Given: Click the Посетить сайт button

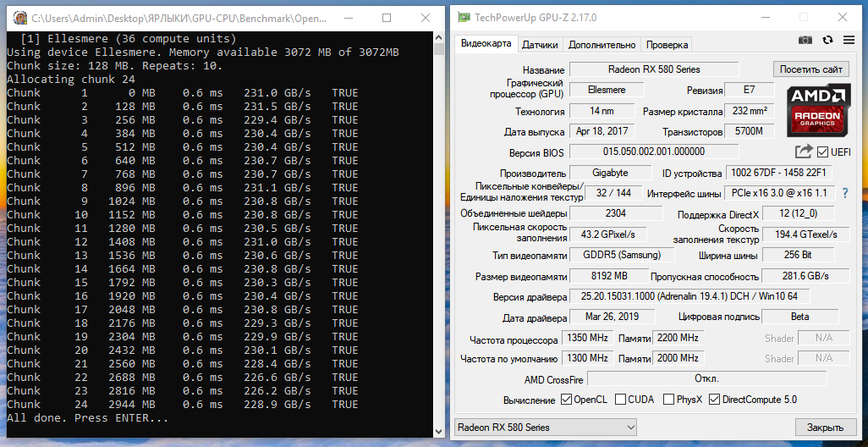Looking at the screenshot, I should tap(810, 69).
